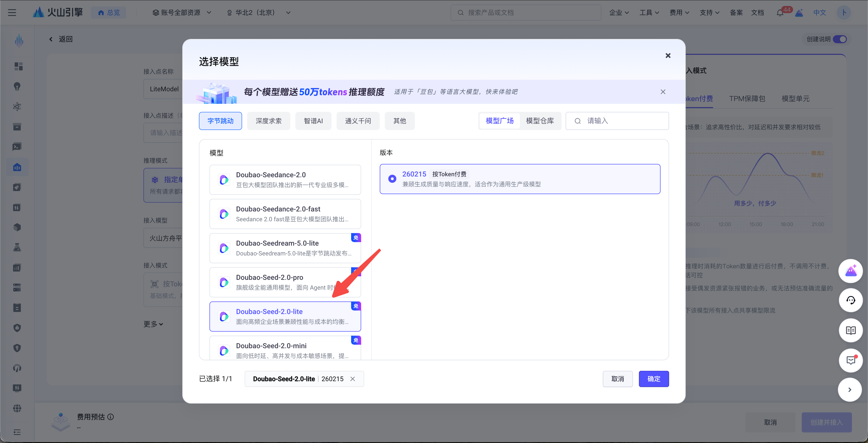The width and height of the screenshot is (868, 443).
Task: Open the 文档 link in top bar
Action: click(x=757, y=13)
